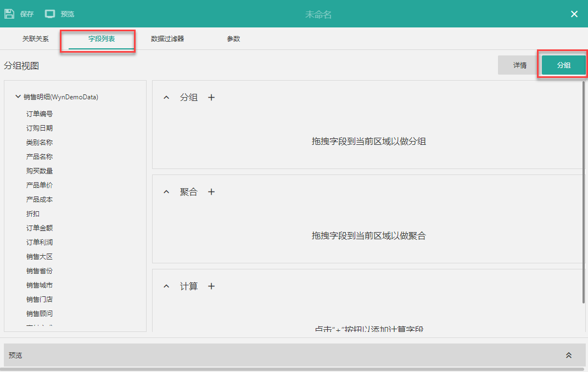
Task: Collapse the 销售明细(WynDemoData) tree node
Action: [x=18, y=97]
